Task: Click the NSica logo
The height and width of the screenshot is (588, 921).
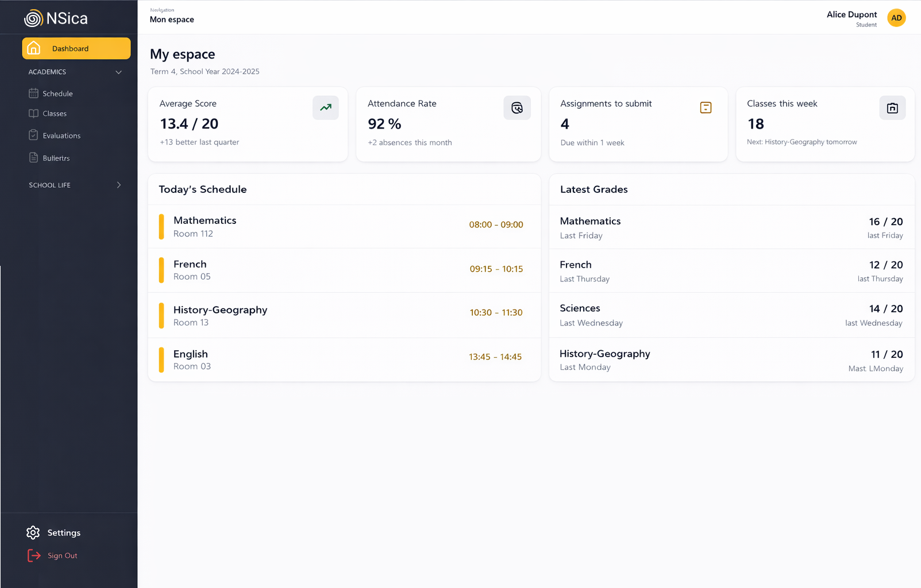Action: click(x=55, y=18)
